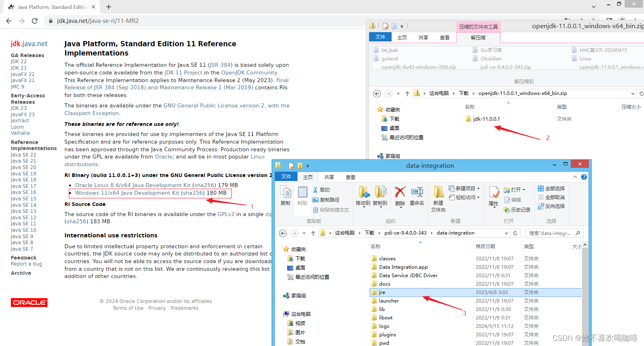Select the launcher folder

coord(389,301)
